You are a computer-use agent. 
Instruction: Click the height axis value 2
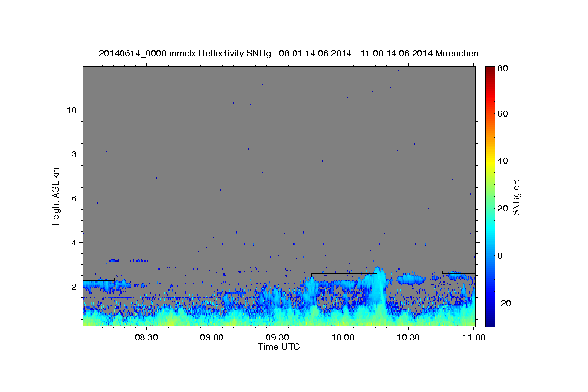[73, 287]
